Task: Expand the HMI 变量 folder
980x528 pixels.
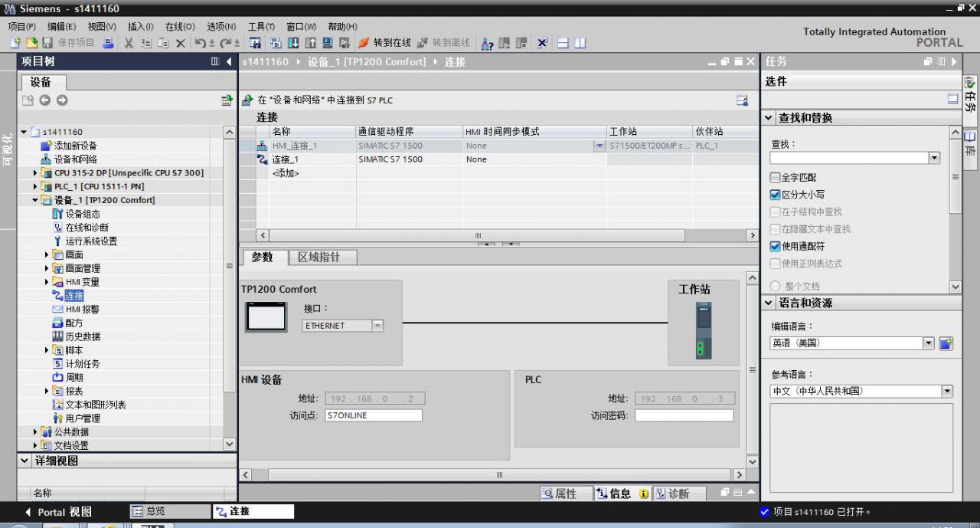Action: [x=47, y=282]
